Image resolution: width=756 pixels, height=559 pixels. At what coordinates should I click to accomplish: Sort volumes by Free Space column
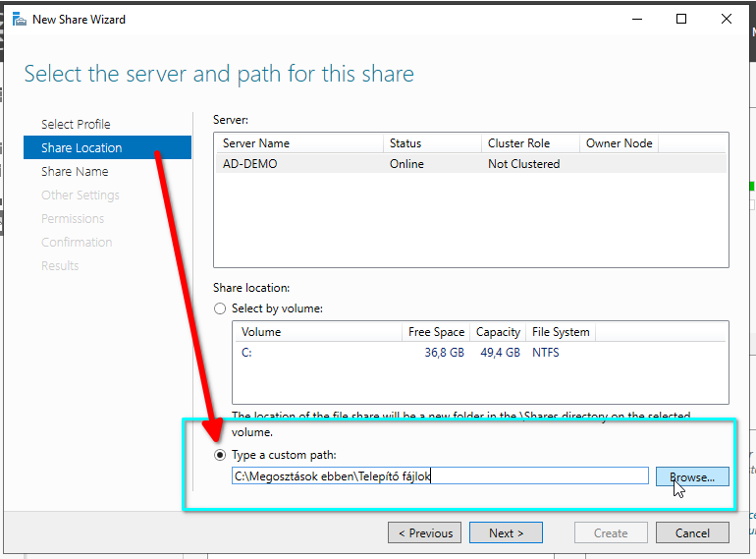435,332
